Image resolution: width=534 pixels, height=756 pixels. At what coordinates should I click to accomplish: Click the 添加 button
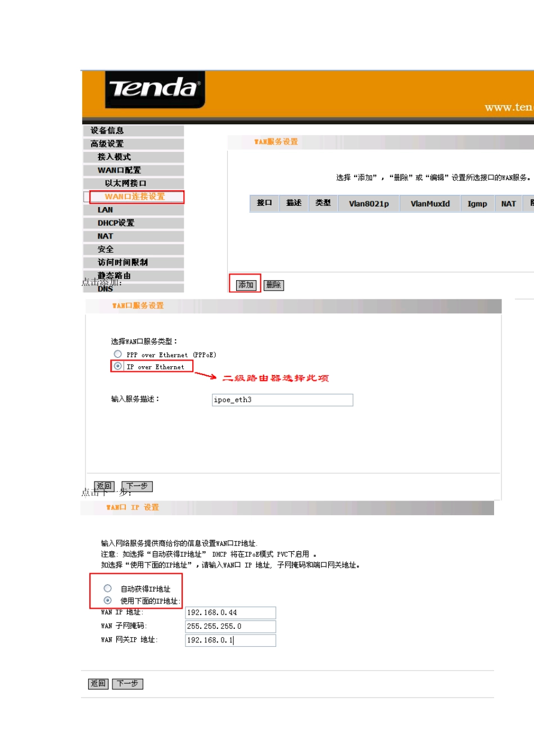tap(246, 285)
